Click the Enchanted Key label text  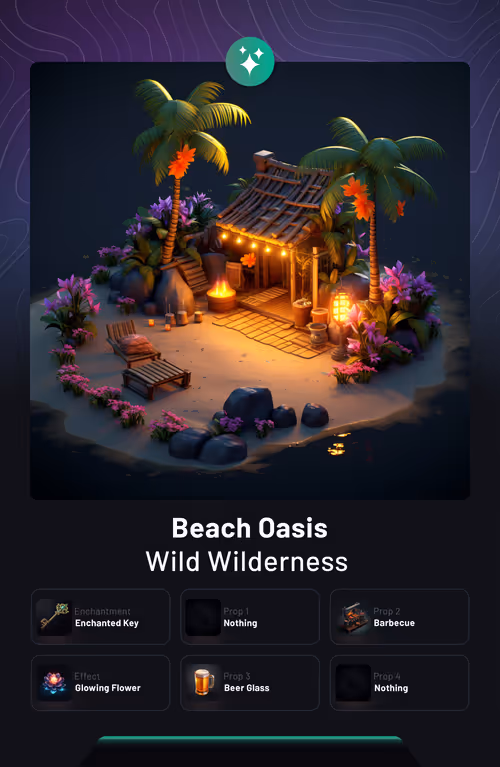[x=107, y=623]
